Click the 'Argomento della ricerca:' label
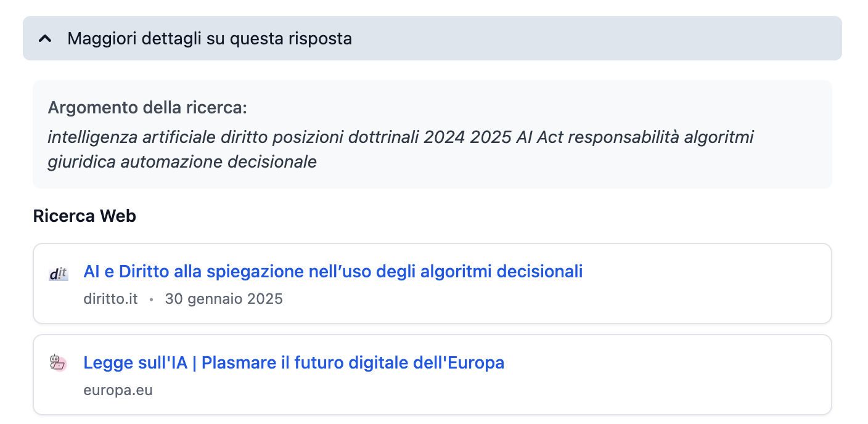Image resolution: width=868 pixels, height=424 pixels. coord(147,108)
